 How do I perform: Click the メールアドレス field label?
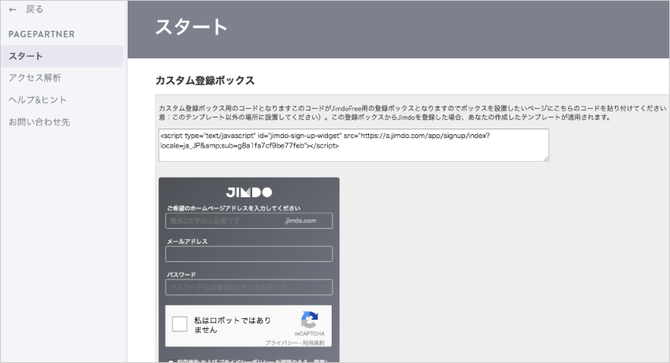click(x=187, y=241)
